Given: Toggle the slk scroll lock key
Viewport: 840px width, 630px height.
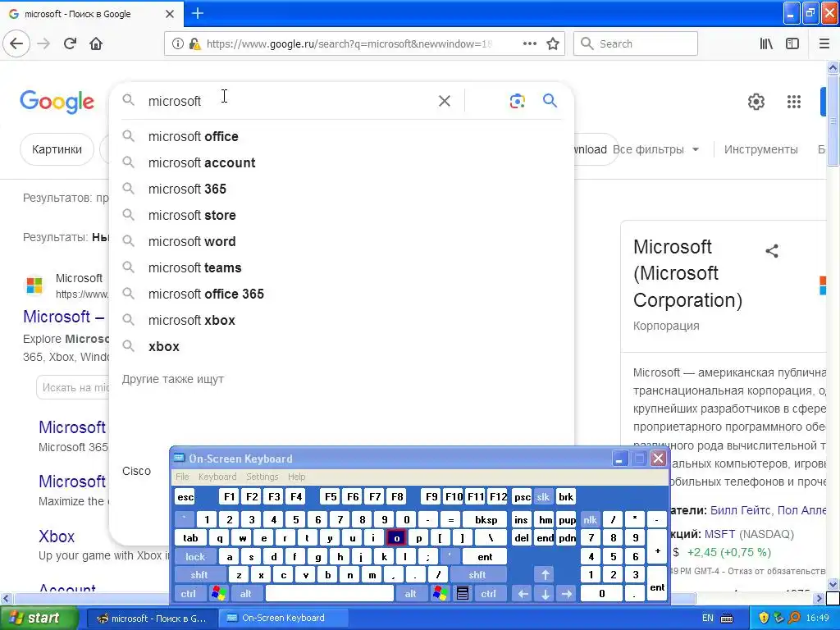Looking at the screenshot, I should click(x=543, y=496).
